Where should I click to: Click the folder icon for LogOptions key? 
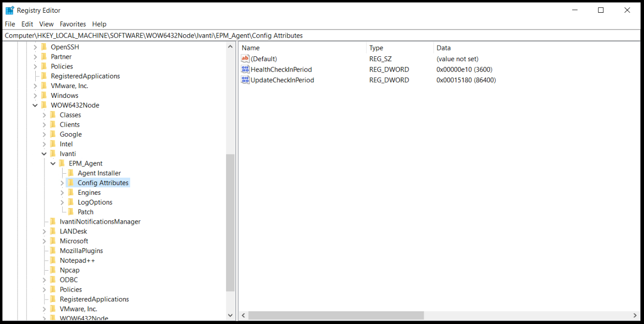70,202
